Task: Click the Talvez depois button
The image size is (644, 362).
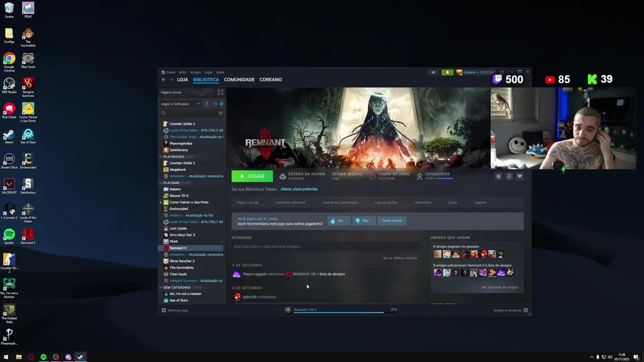Action: 391,221
